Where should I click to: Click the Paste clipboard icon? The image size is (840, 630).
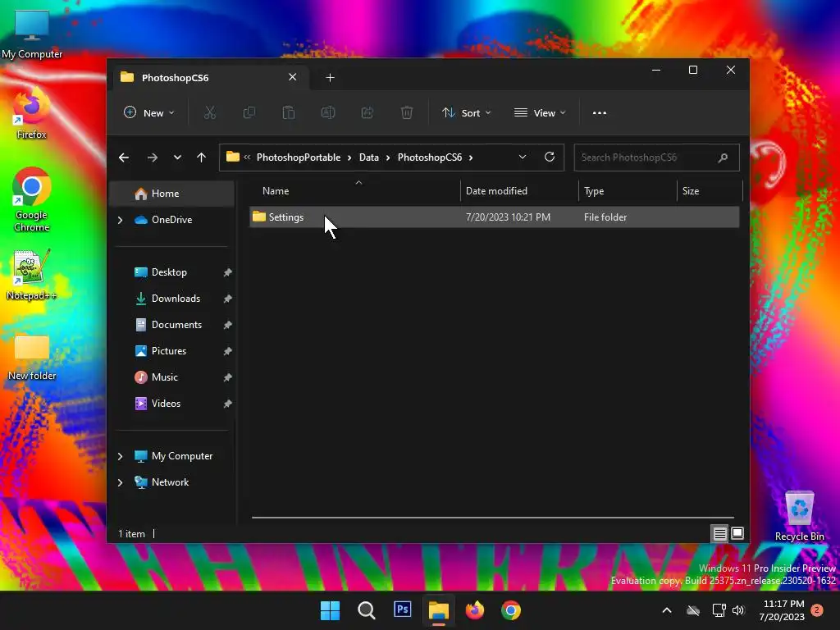point(288,112)
